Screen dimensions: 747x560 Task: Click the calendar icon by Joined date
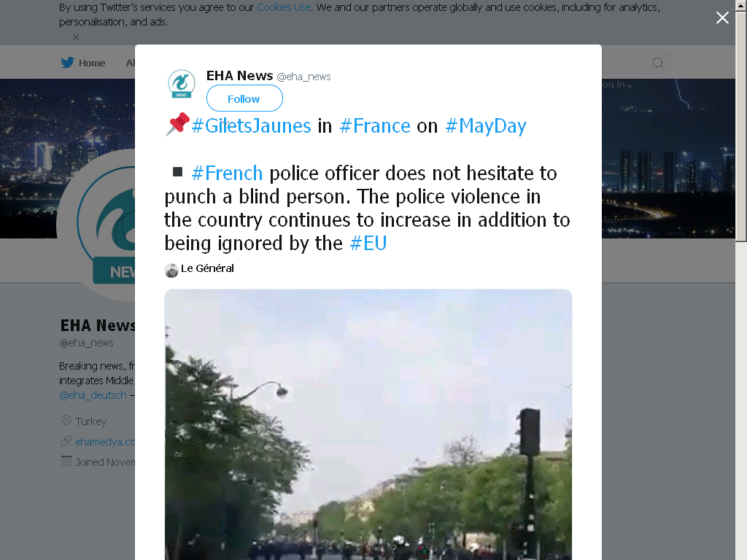[x=66, y=462]
